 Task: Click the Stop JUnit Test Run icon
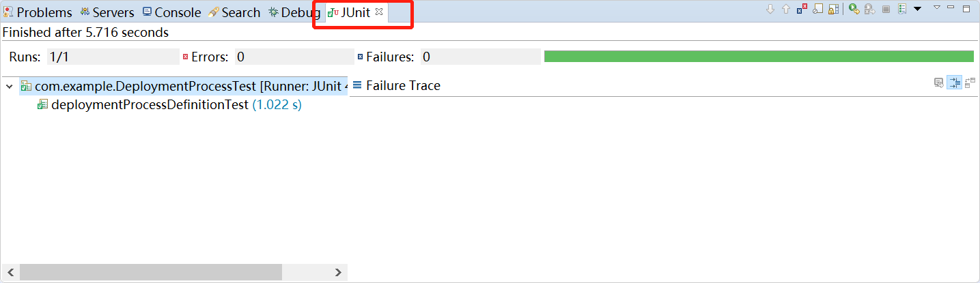pyautogui.click(x=886, y=9)
